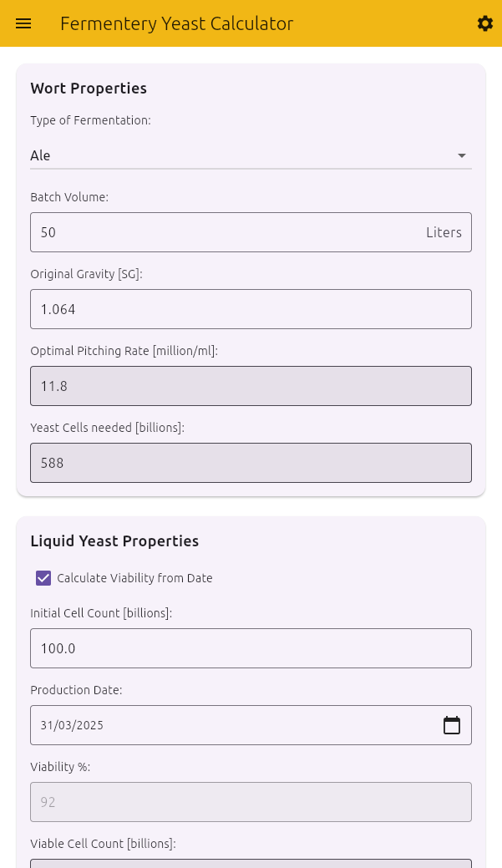
Task: Click the Liters unit suffix
Action: pos(444,232)
